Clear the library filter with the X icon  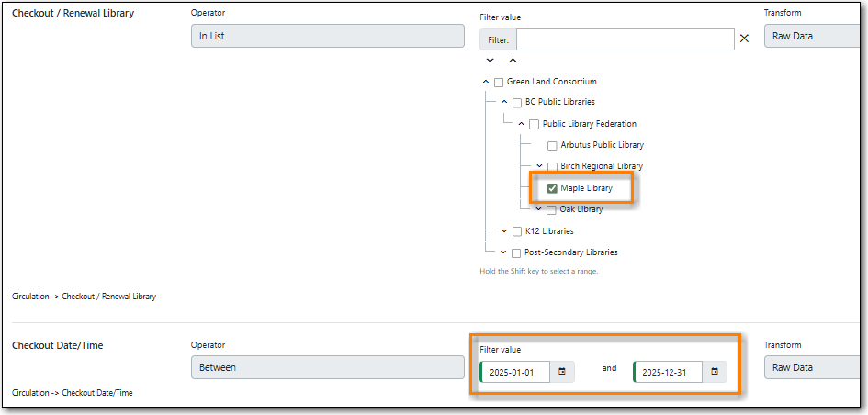pos(744,39)
